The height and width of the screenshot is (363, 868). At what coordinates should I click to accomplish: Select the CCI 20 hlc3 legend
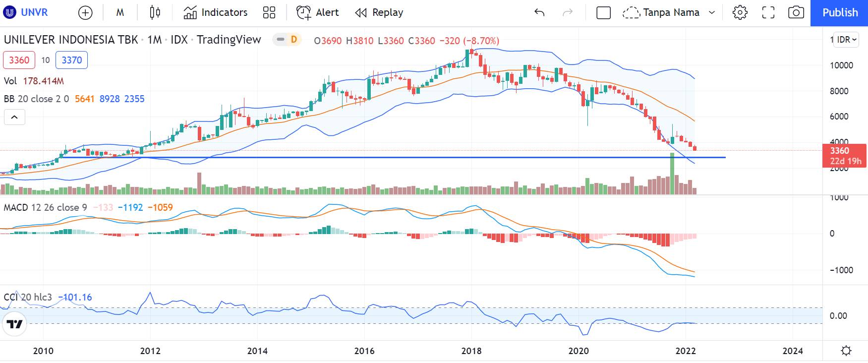28,297
